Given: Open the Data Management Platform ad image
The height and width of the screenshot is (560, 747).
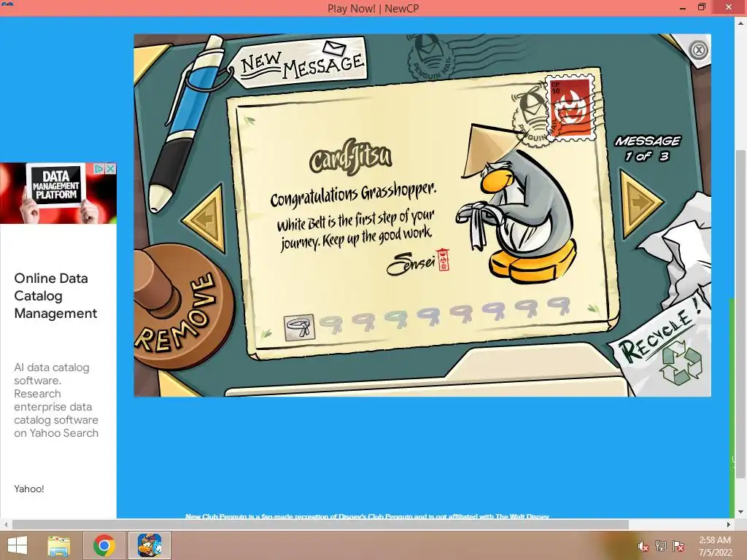Looking at the screenshot, I should 58,193.
